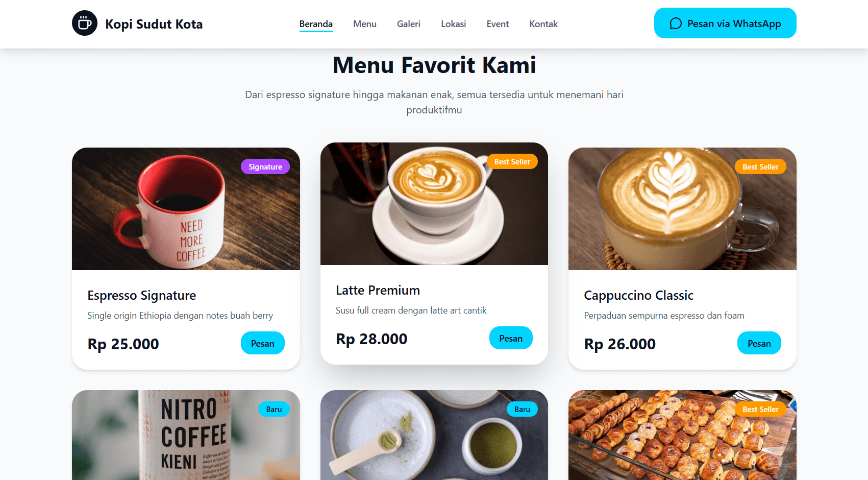Click the Kopi Sudut Kota brand name
868x480 pixels.
point(154,24)
